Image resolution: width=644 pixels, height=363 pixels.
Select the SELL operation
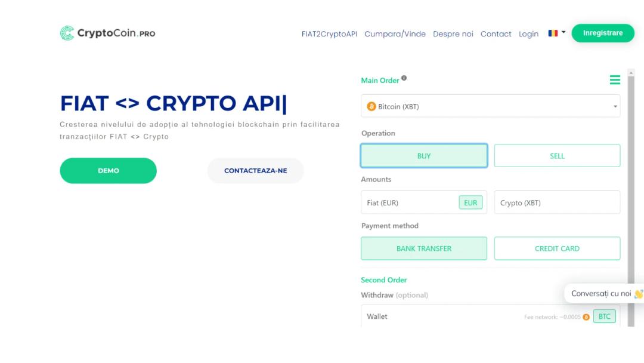pos(557,156)
